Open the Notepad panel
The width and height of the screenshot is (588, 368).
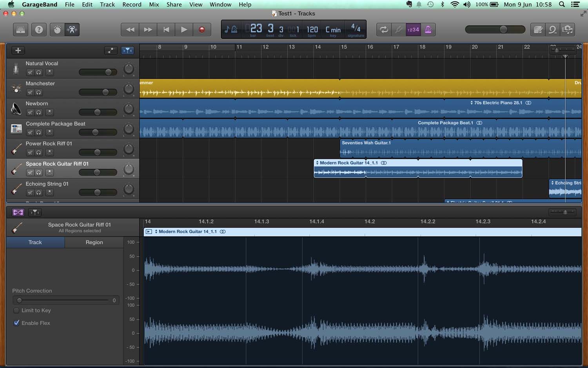(x=538, y=30)
